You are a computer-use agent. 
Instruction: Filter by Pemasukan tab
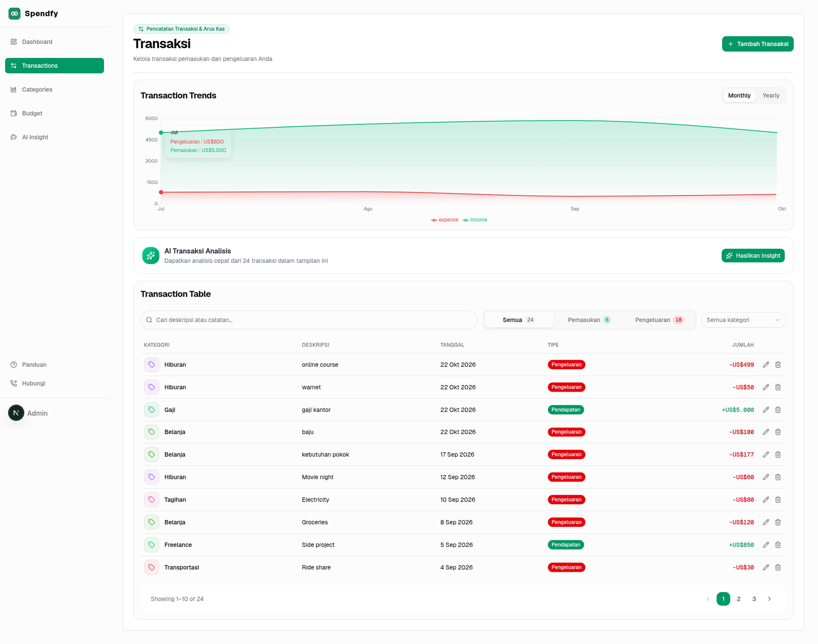pos(589,320)
